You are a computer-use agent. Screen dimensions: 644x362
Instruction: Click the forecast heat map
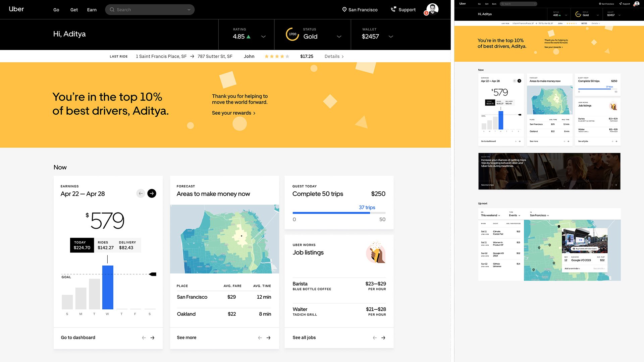click(x=224, y=239)
